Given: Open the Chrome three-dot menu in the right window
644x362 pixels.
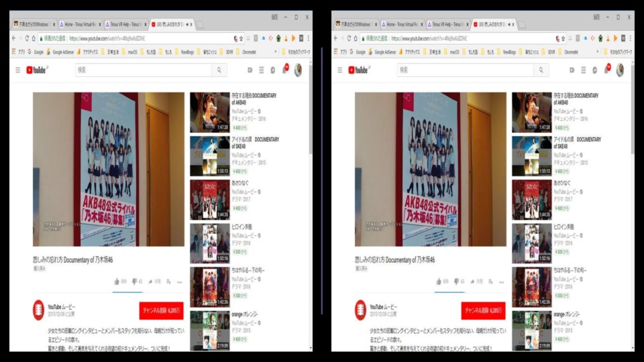Looking at the screenshot, I should tap(630, 38).
